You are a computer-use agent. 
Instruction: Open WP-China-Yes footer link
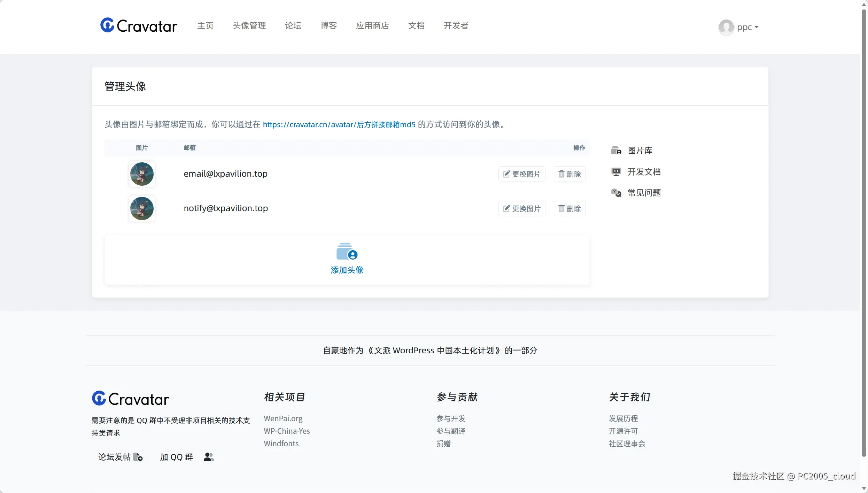tap(287, 431)
